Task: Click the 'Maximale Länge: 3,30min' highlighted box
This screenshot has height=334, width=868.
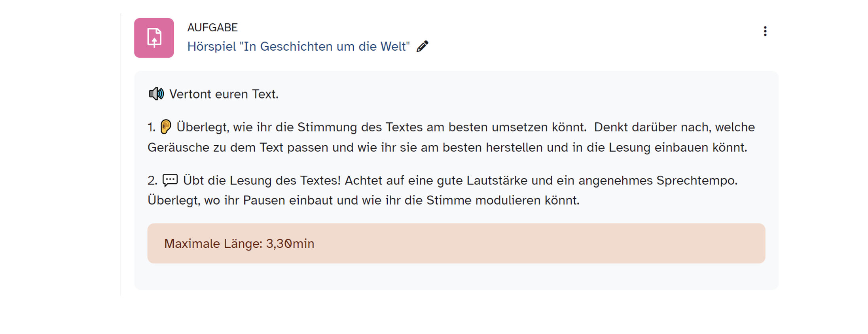Action: 456,243
